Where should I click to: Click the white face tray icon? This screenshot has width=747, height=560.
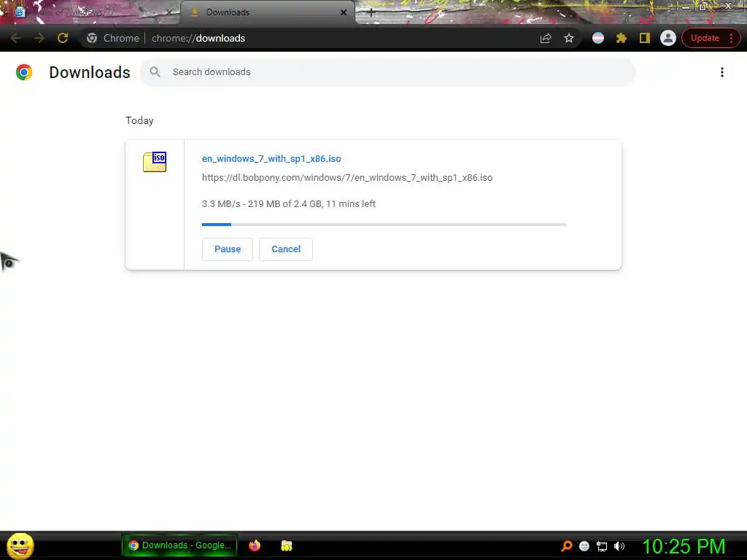(584, 546)
